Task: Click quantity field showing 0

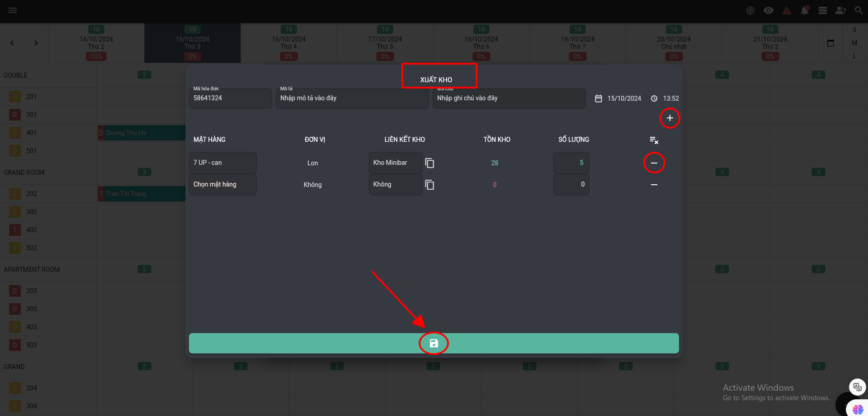Action: 571,184
